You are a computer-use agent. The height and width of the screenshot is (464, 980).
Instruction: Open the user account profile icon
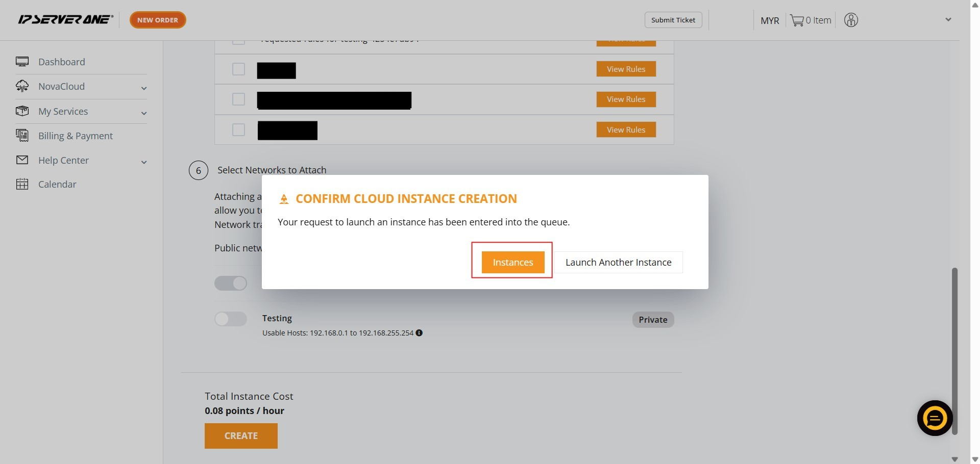[x=851, y=20]
